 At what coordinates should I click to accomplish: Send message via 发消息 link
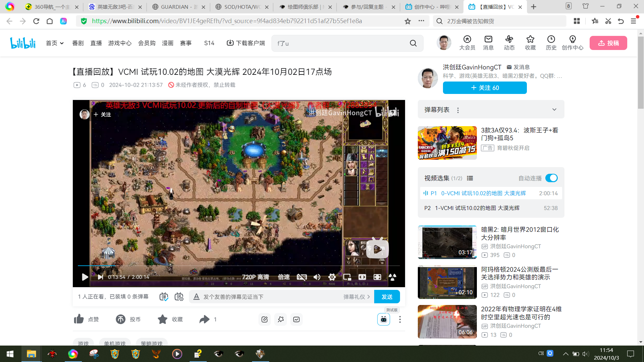point(518,67)
